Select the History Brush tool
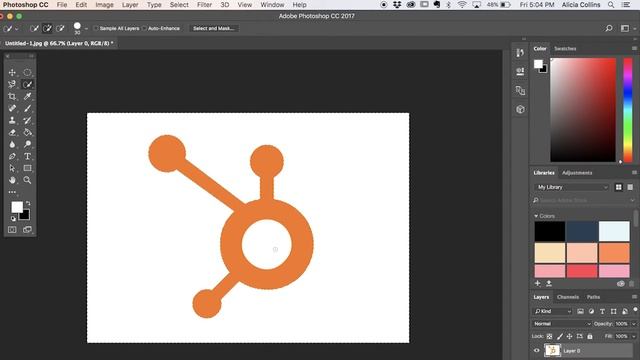 tap(27, 120)
